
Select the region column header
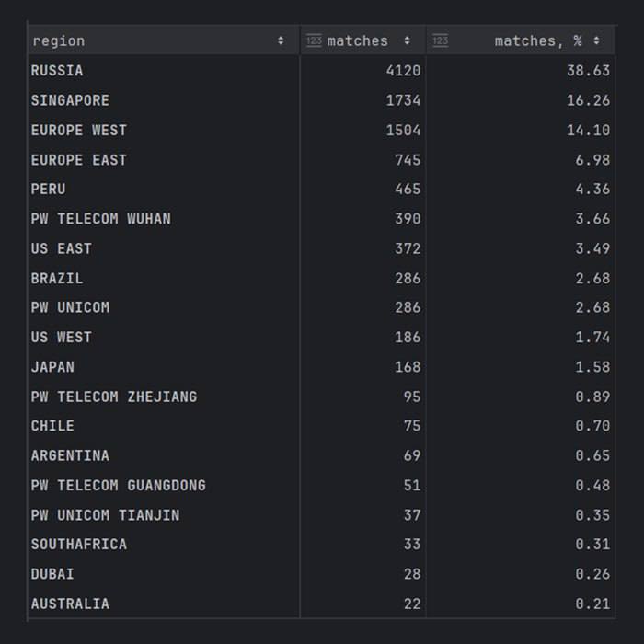click(59, 41)
